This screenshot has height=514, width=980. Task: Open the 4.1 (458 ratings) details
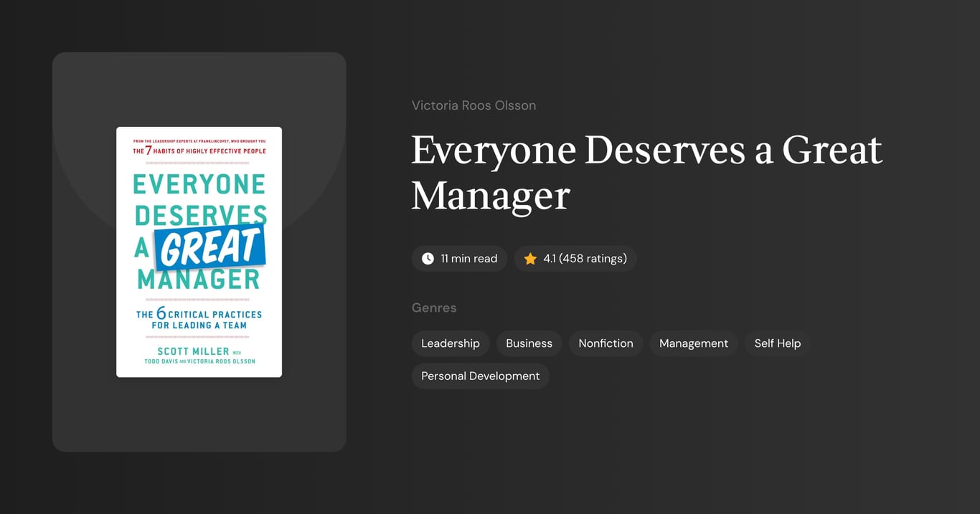575,258
